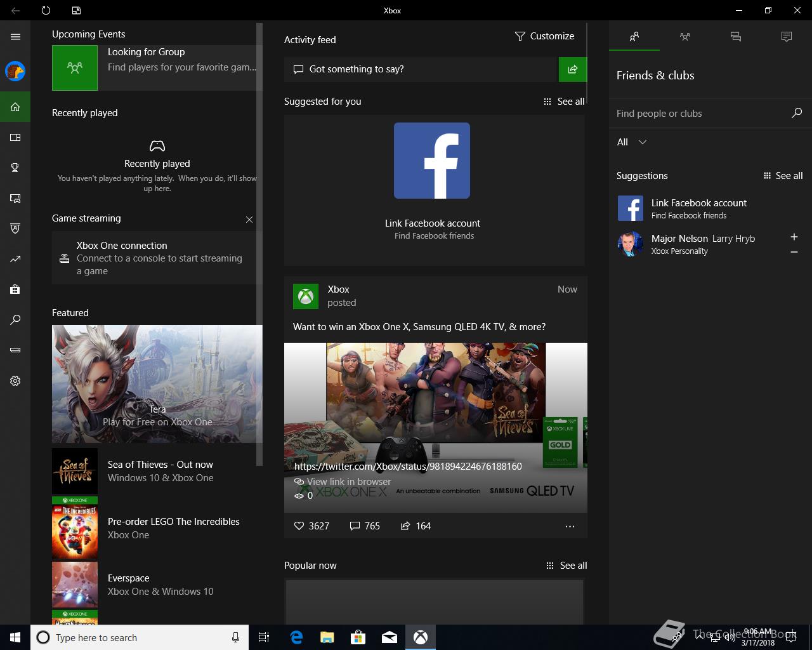The height and width of the screenshot is (650, 812).
Task: Open Task View on taskbar
Action: point(264,637)
